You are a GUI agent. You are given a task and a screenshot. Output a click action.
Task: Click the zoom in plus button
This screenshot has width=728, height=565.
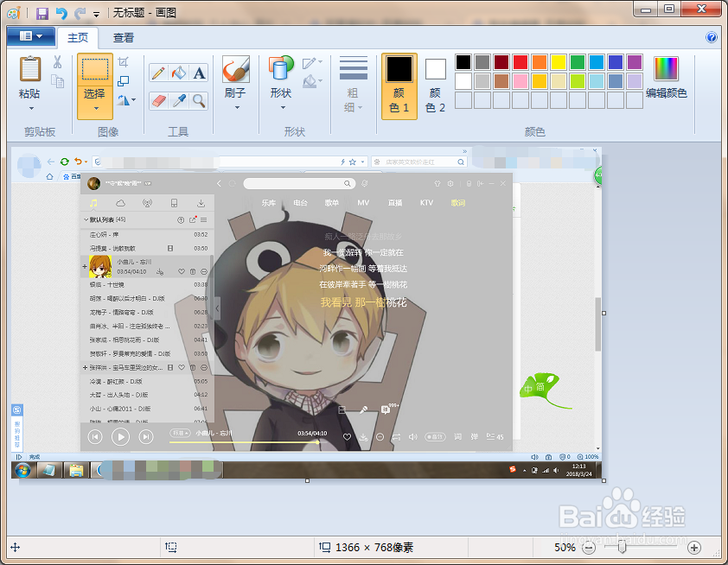pyautogui.click(x=694, y=548)
